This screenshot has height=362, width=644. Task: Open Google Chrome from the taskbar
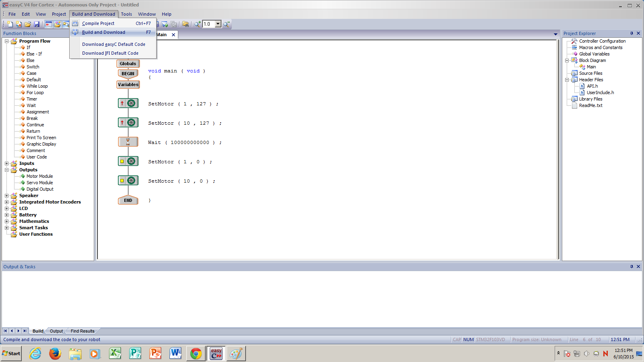coord(196,354)
